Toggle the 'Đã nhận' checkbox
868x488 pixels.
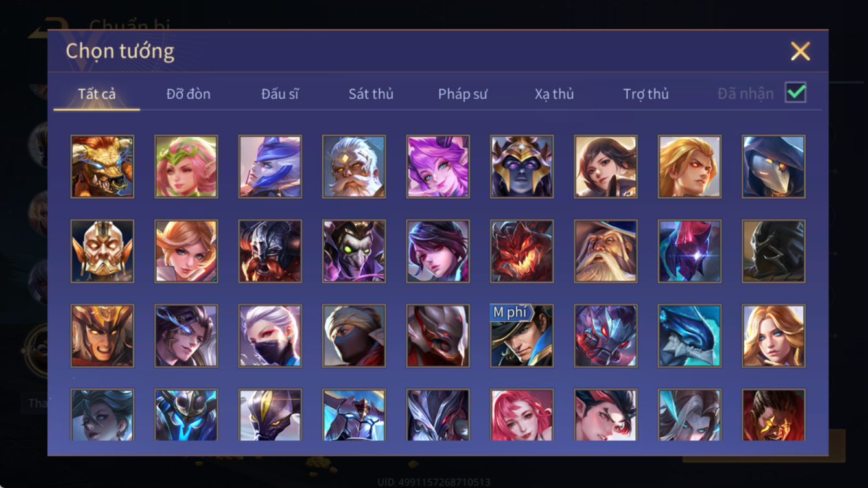(x=795, y=93)
